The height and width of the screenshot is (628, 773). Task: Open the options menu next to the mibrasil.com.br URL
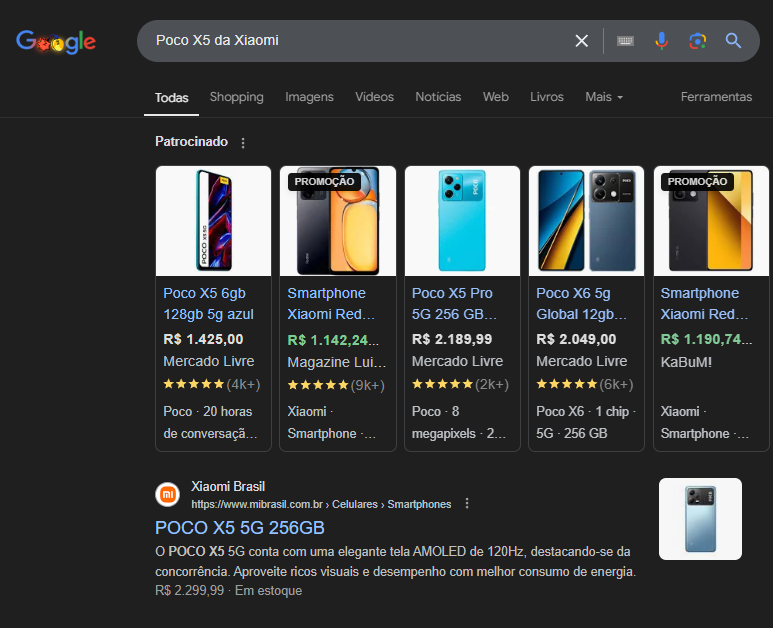(467, 504)
